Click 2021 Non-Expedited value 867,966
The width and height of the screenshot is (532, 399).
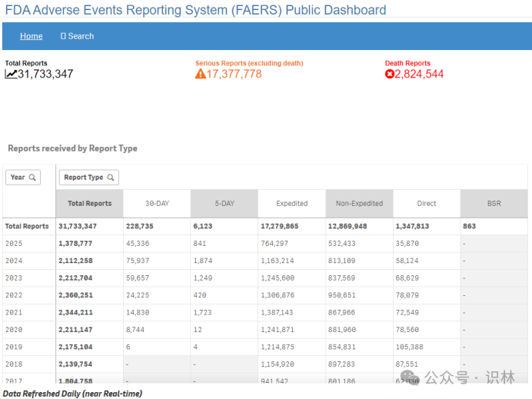[x=341, y=312]
